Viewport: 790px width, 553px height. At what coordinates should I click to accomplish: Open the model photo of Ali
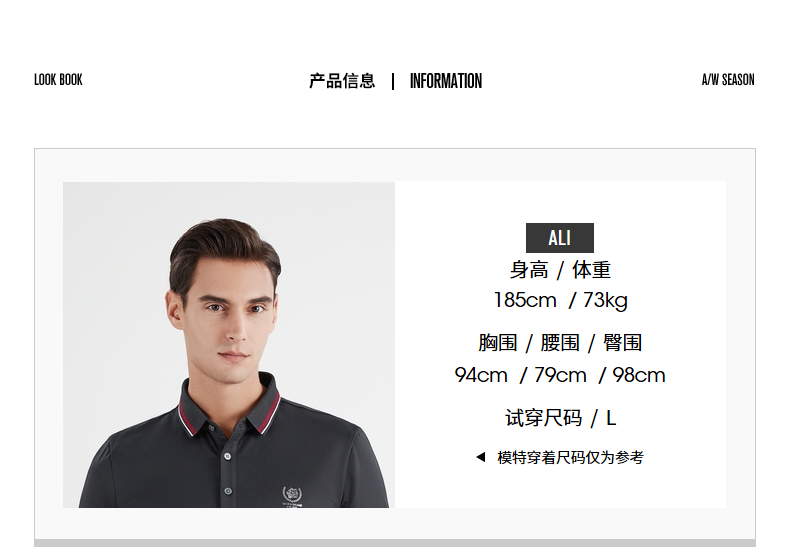(229, 344)
